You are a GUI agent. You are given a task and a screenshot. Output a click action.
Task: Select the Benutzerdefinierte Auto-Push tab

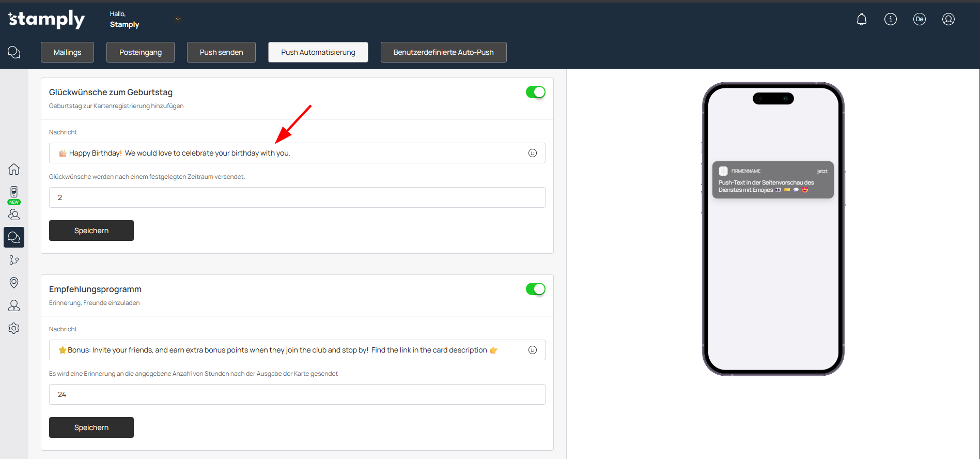click(443, 52)
